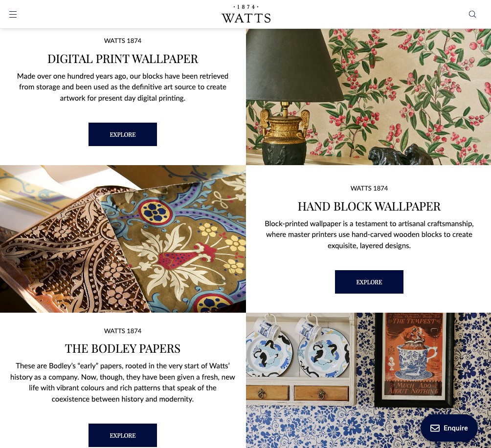This screenshot has height=448, width=491.
Task: Open the blue floral wallpaper image
Action: coord(369,380)
